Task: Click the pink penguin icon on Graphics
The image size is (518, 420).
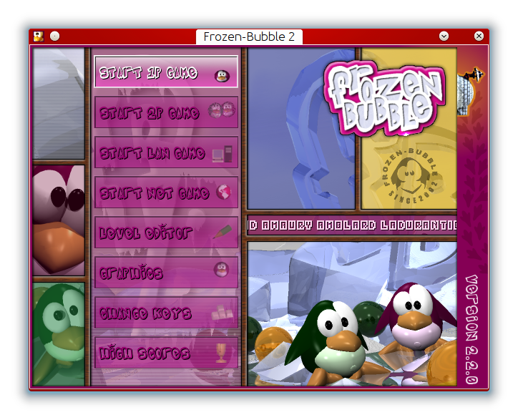Action: click(221, 270)
